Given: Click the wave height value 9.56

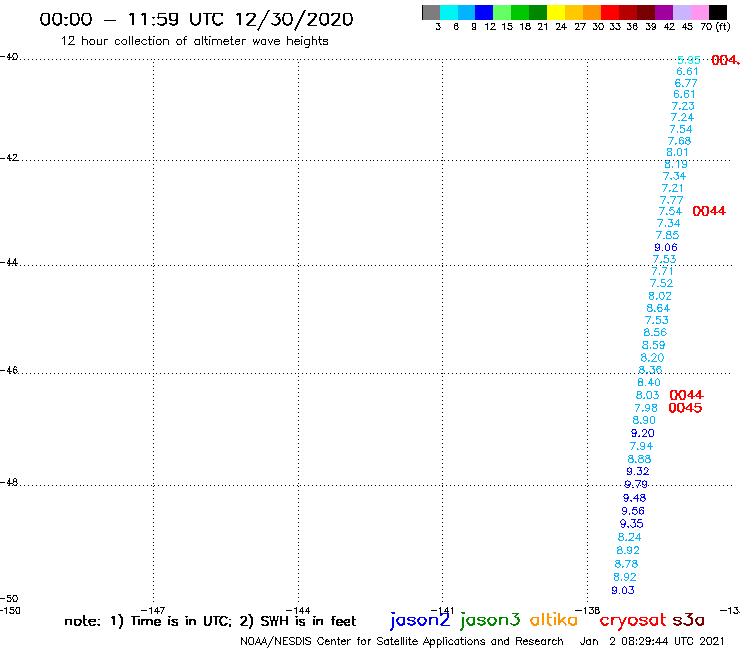Looking at the screenshot, I should [x=633, y=511].
